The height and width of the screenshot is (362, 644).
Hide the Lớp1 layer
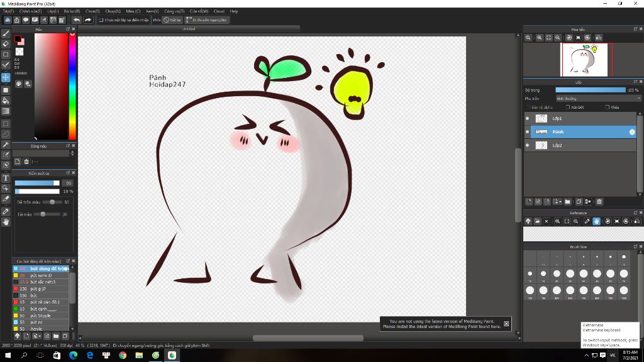click(x=528, y=118)
